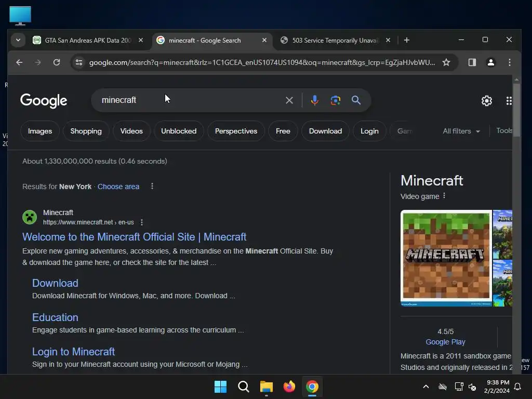Bookmark this page with the star icon
The image size is (532, 399).
tap(446, 62)
